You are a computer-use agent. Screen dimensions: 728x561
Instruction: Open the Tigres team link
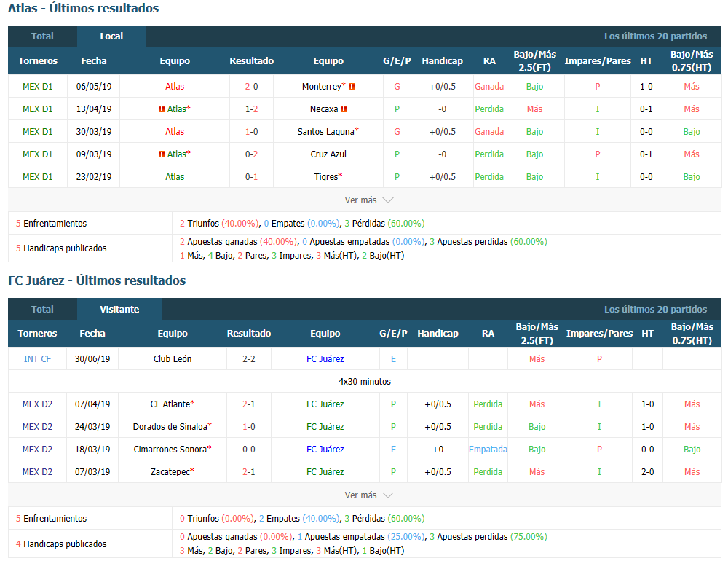[326, 177]
